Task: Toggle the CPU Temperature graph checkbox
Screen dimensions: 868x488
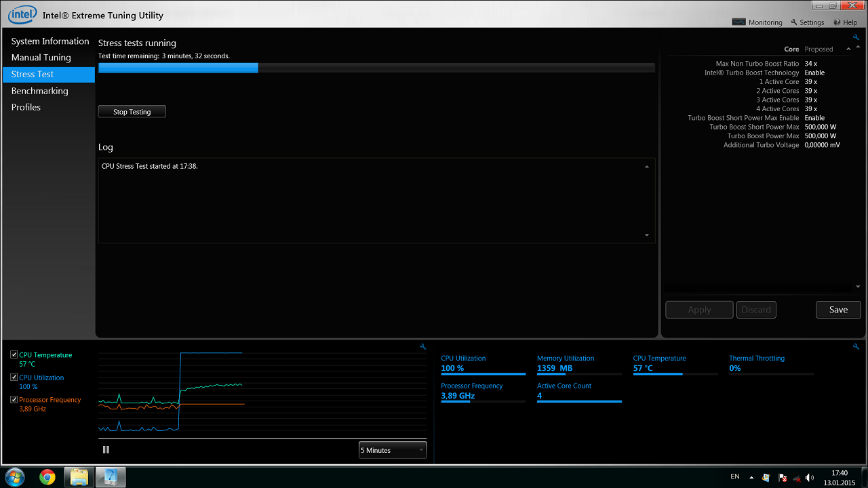Action: [x=14, y=355]
